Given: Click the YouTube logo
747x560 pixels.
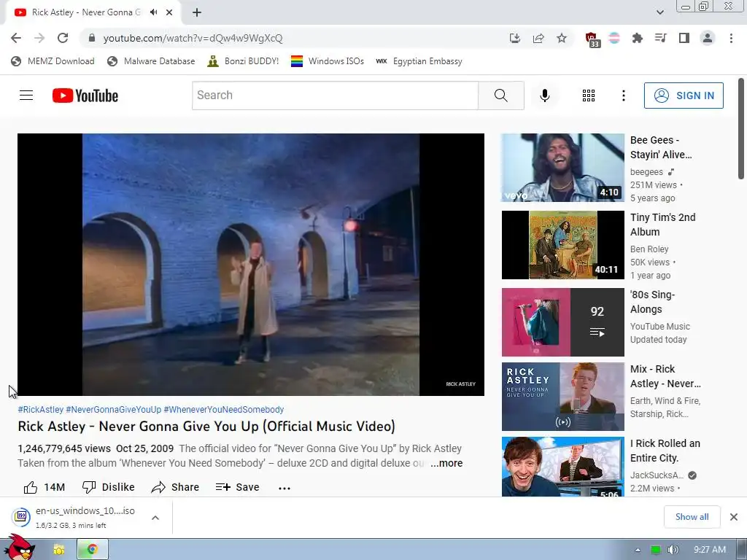Looking at the screenshot, I should pyautogui.click(x=85, y=96).
